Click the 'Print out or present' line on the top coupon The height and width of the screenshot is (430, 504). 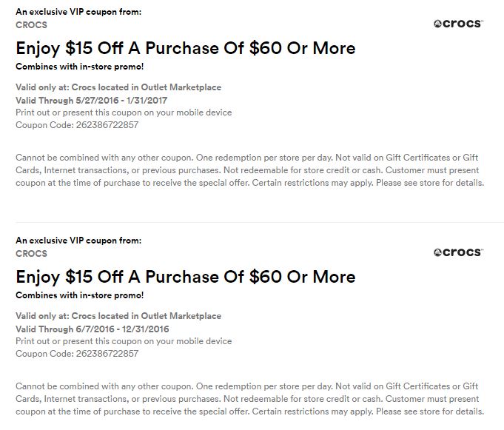coord(124,112)
